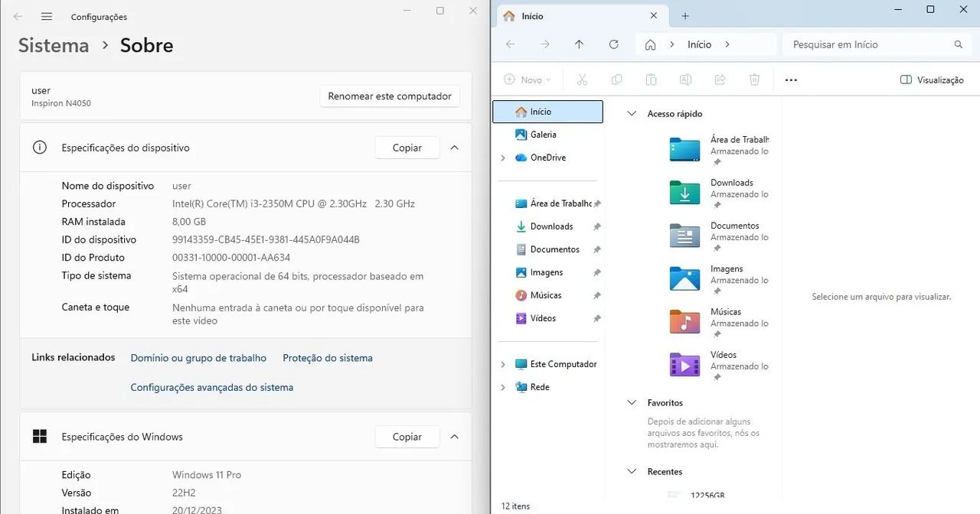Close the Início tab
Viewport: 980px width, 514px height.
coord(653,15)
